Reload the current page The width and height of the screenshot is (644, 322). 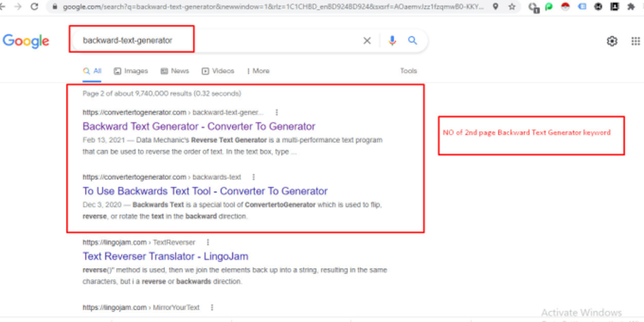35,7
